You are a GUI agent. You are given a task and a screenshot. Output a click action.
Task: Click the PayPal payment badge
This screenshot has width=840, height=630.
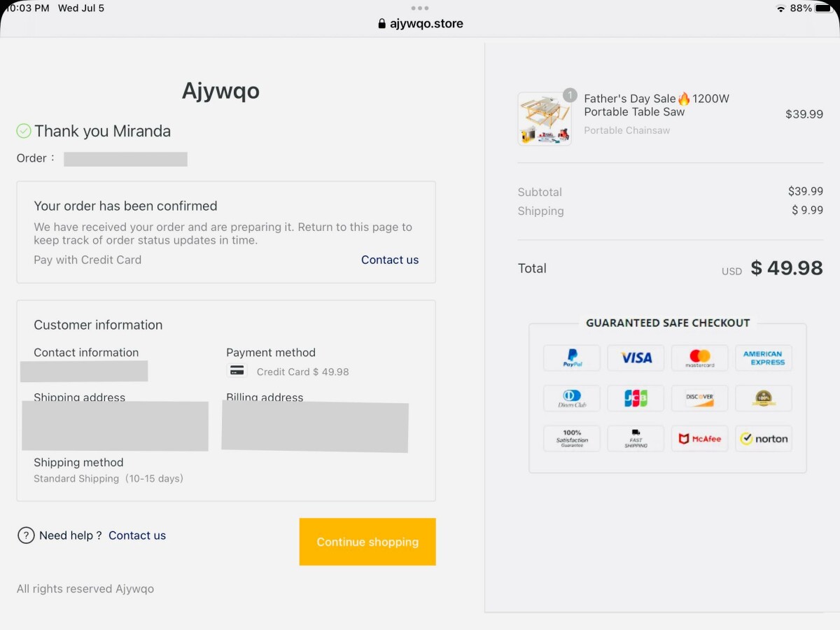click(x=572, y=358)
